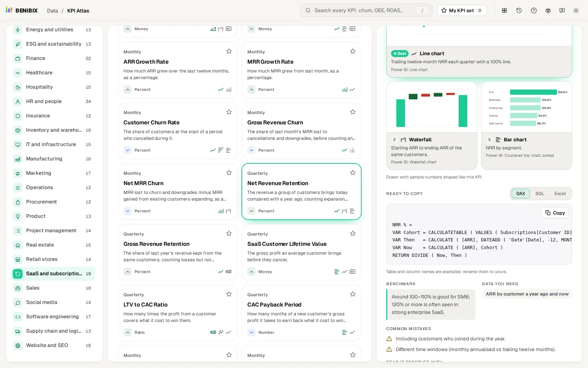The image size is (588, 368).
Task: Favorite the Customer Churn Rate card
Action: (x=229, y=112)
